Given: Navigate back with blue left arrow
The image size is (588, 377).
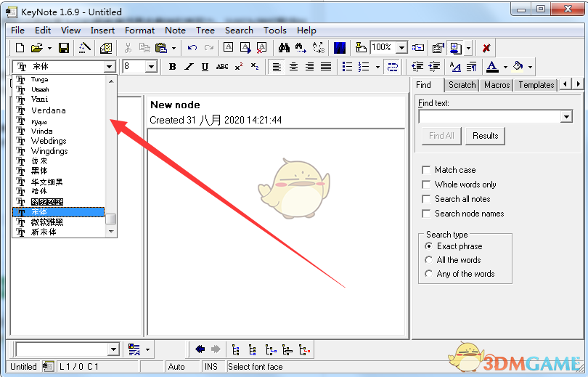Looking at the screenshot, I should tap(200, 349).
